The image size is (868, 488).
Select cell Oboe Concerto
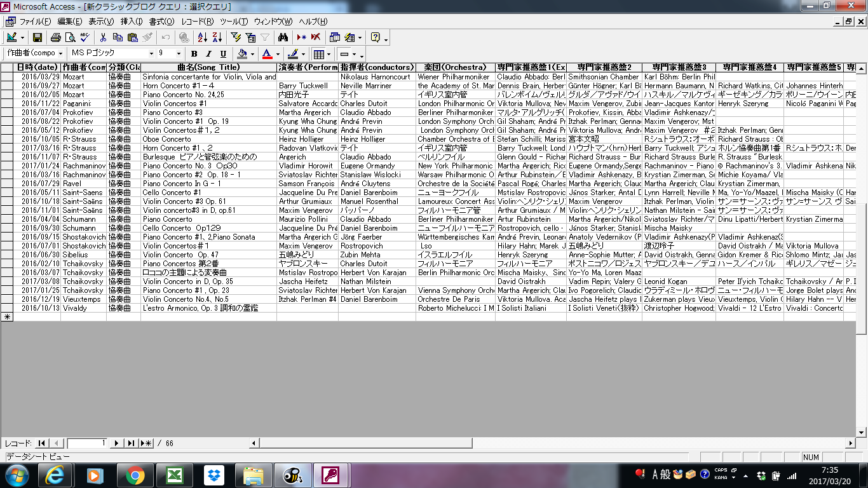208,139
